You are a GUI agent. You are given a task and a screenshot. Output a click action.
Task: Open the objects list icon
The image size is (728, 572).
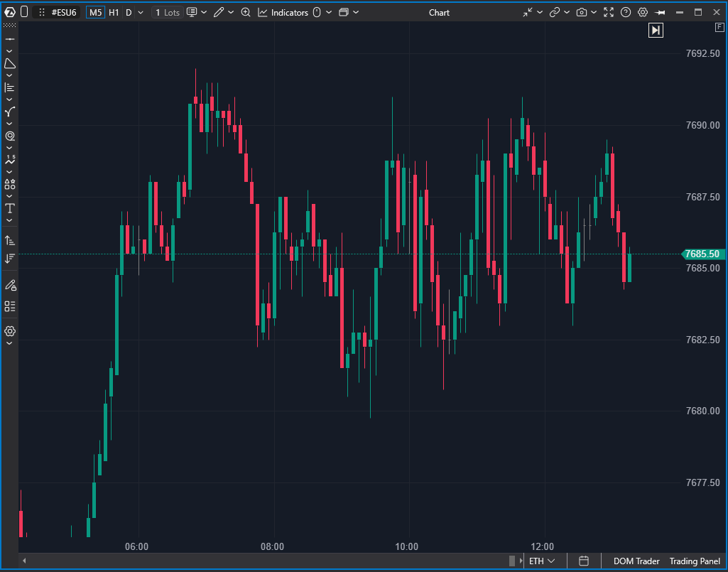point(10,306)
